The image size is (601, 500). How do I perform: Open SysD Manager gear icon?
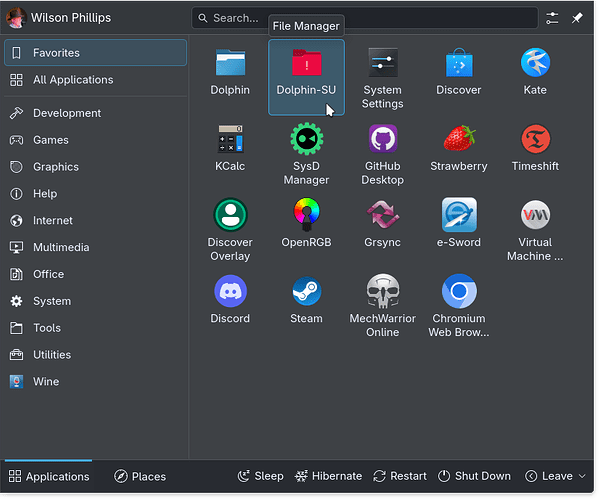click(306, 139)
